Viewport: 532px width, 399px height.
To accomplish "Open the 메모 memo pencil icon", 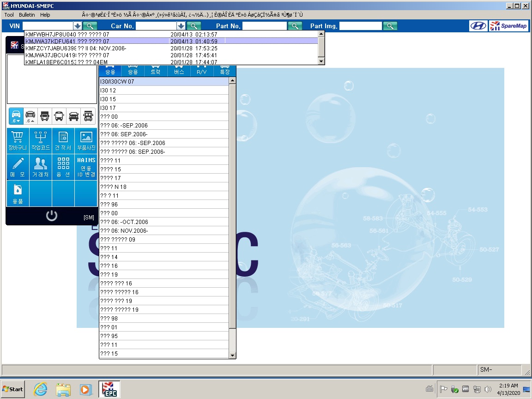I will (18, 167).
